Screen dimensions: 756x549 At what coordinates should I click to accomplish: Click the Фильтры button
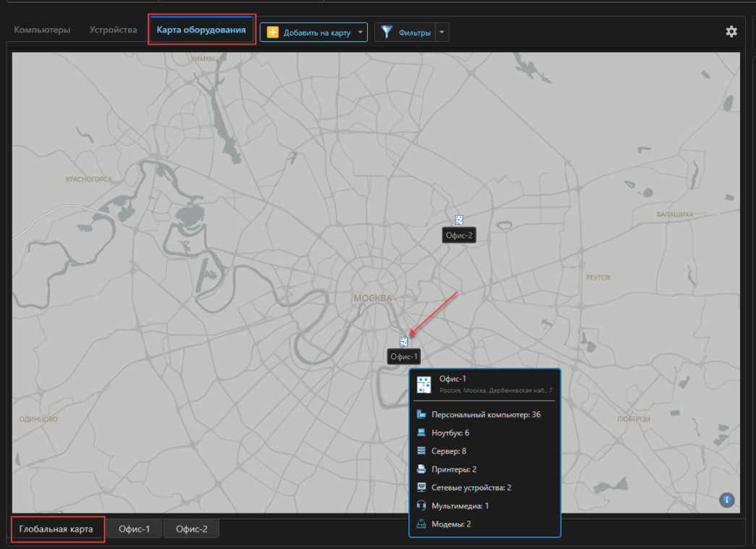[406, 33]
